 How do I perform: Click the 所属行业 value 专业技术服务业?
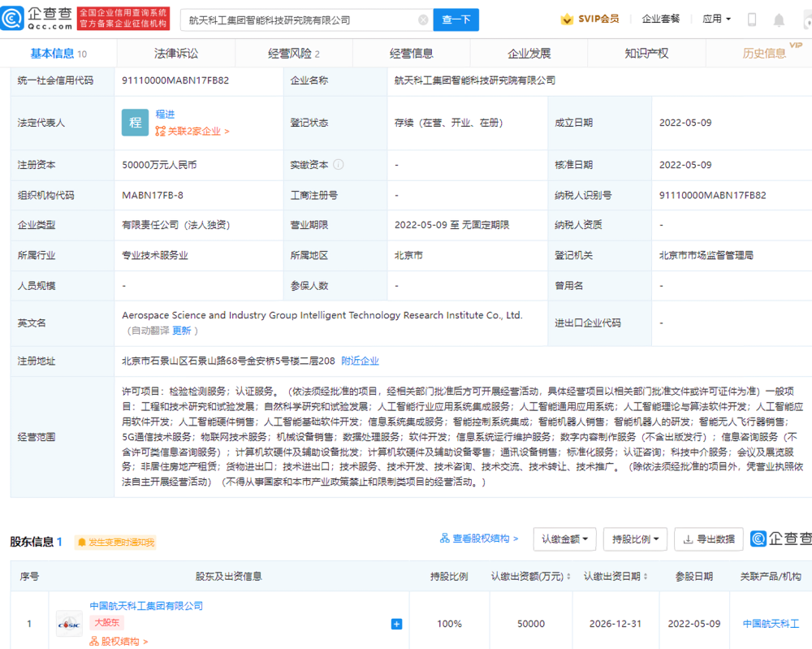click(155, 255)
